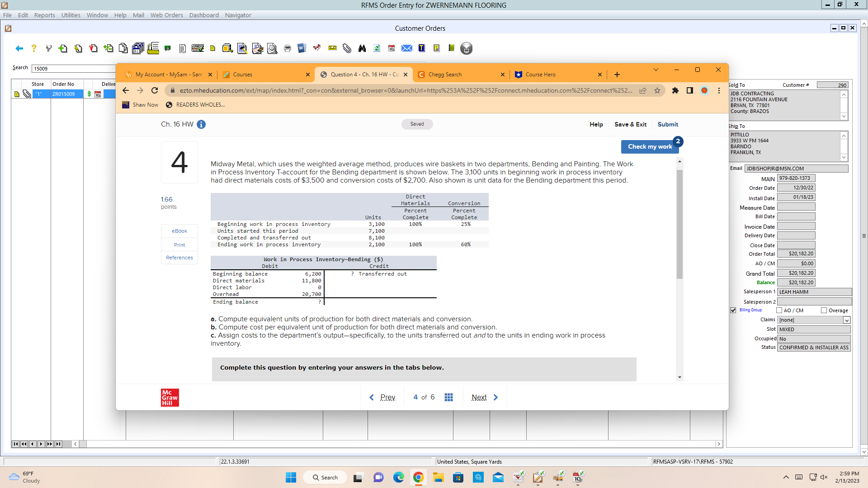Open the Reports menu in RFMS
The width and height of the screenshot is (868, 488).
click(x=44, y=15)
